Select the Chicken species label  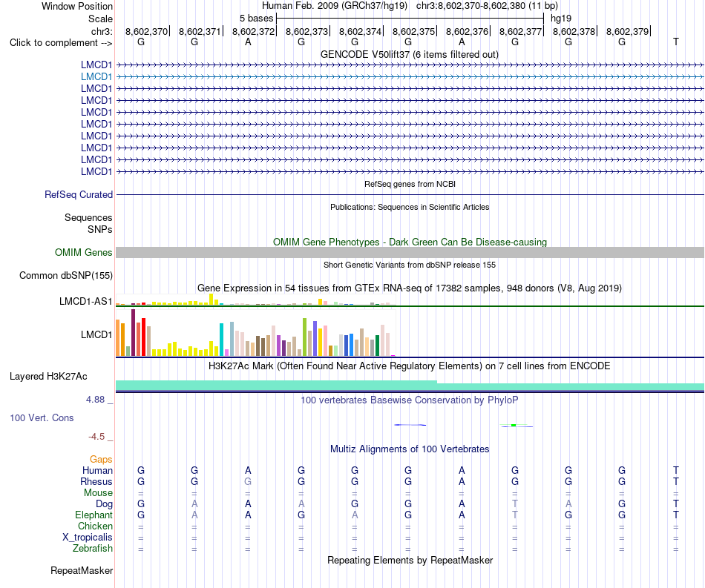(x=95, y=526)
